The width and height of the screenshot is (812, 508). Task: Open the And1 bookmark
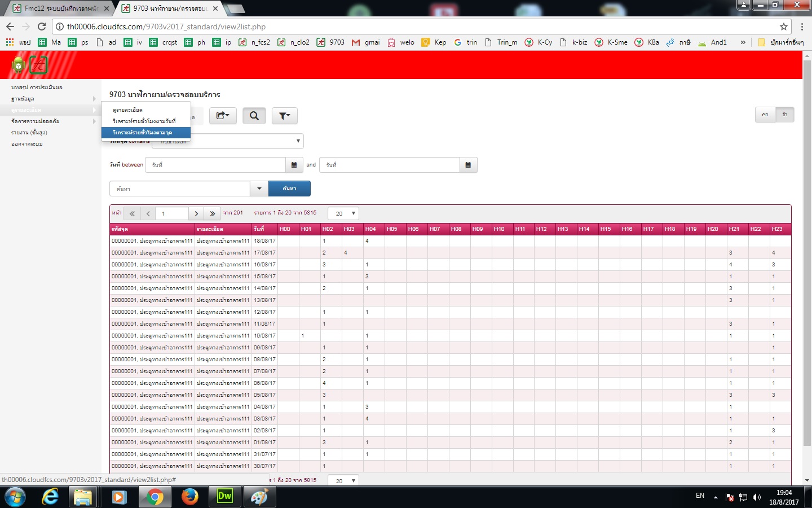click(712, 42)
